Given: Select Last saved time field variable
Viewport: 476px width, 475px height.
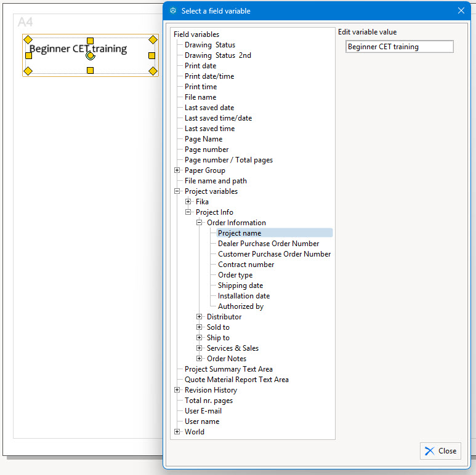Looking at the screenshot, I should [210, 129].
